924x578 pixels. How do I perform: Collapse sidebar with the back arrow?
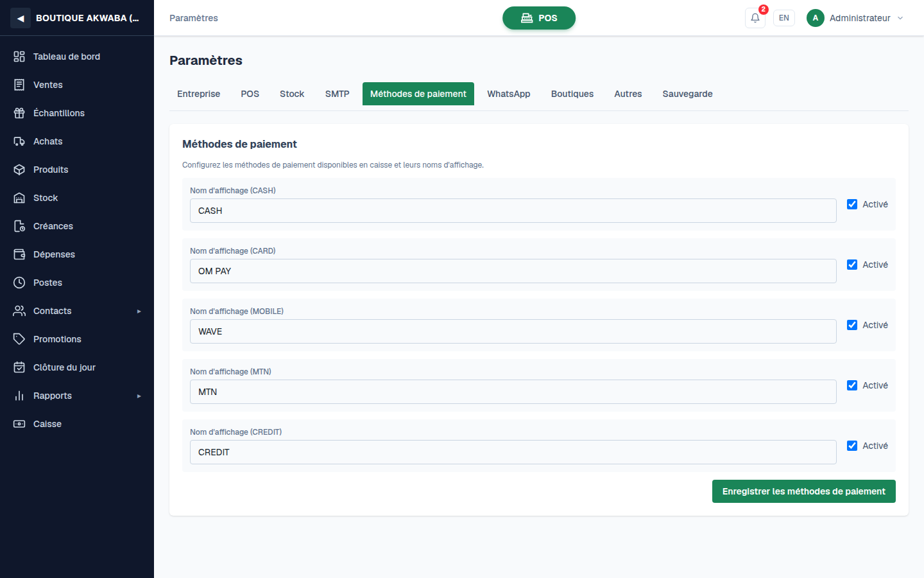pos(21,18)
